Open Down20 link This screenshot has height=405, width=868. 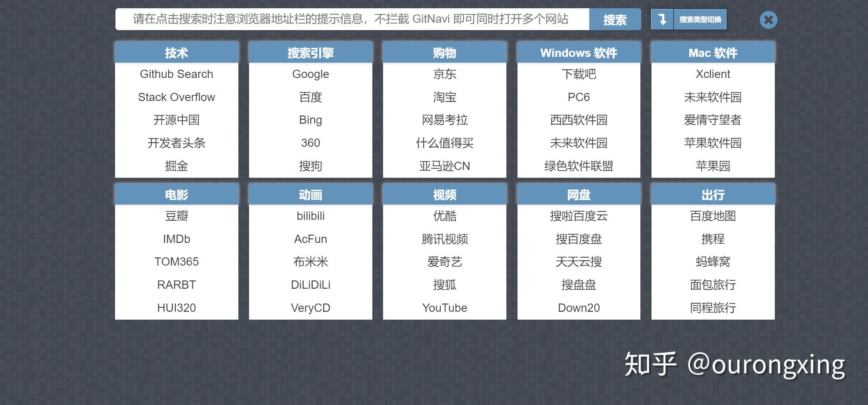[x=579, y=308]
